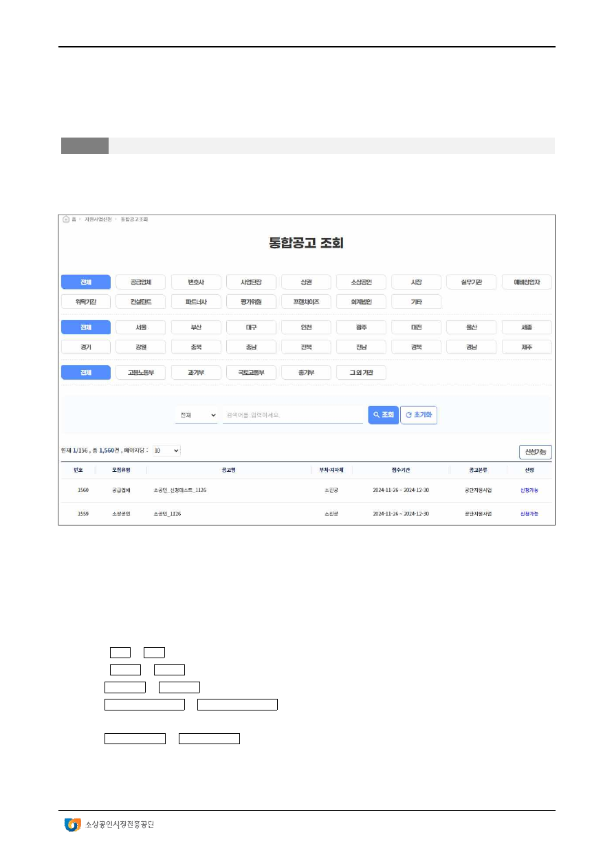Click the 소상공인시장진흥공단 logo in footer
Viewport: 614px width, 868px height.
point(109,824)
